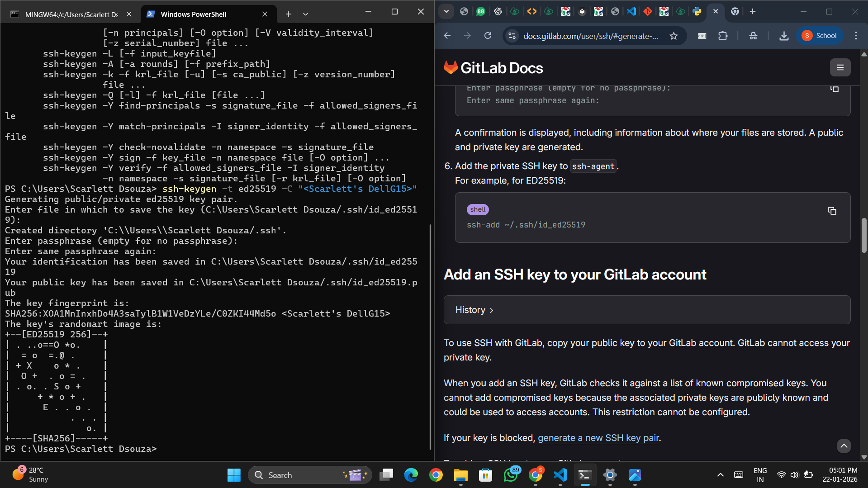Click the address bar URL docs.gitlab.com

[x=591, y=36]
